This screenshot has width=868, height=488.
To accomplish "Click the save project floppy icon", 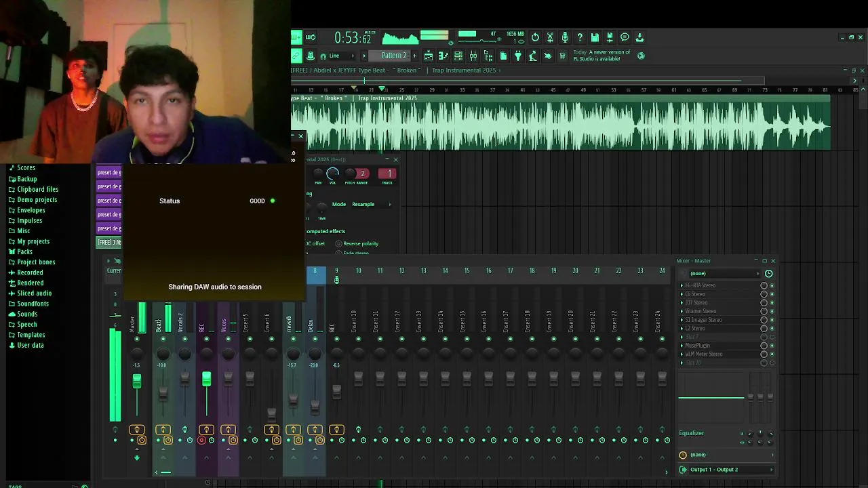I will click(x=595, y=37).
